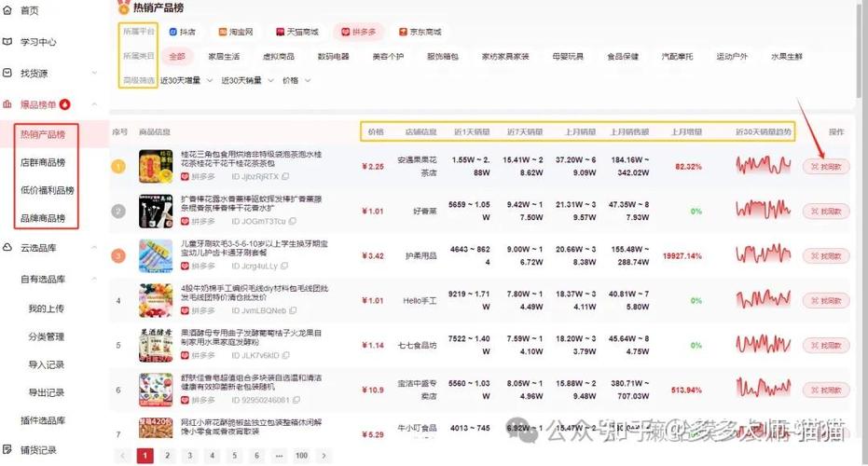Click the pagination ellipsis to jump pages
This screenshot has height=466, width=868.
[x=279, y=456]
